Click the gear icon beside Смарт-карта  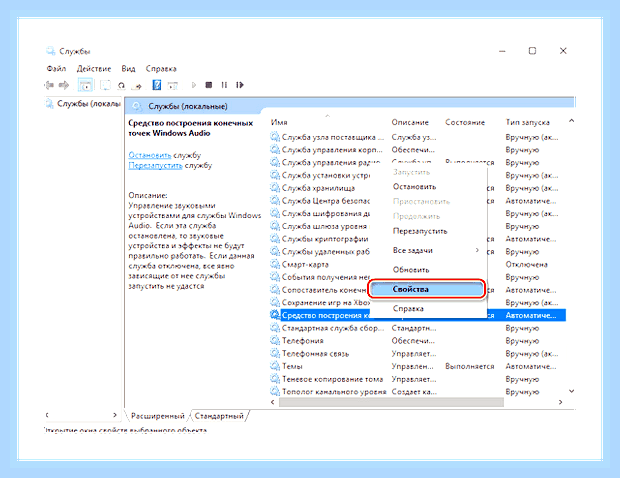(x=275, y=264)
